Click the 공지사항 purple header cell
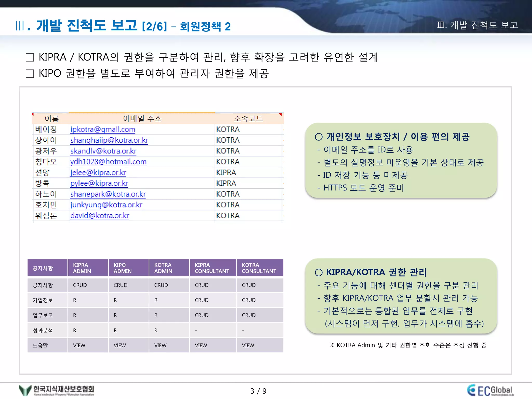The image size is (532, 399). pos(48,268)
